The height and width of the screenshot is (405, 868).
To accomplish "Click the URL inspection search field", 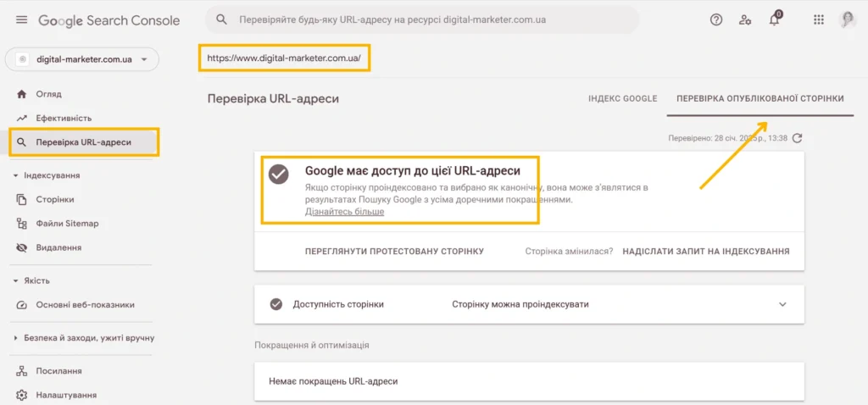I will coord(422,20).
